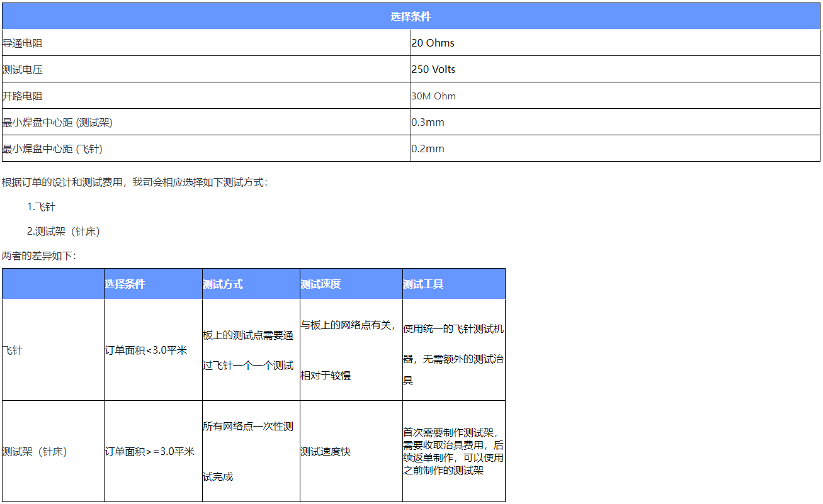This screenshot has height=504, width=823.
Task: Click the wide 选择条件 banner of top table
Action: pyautogui.click(x=411, y=16)
